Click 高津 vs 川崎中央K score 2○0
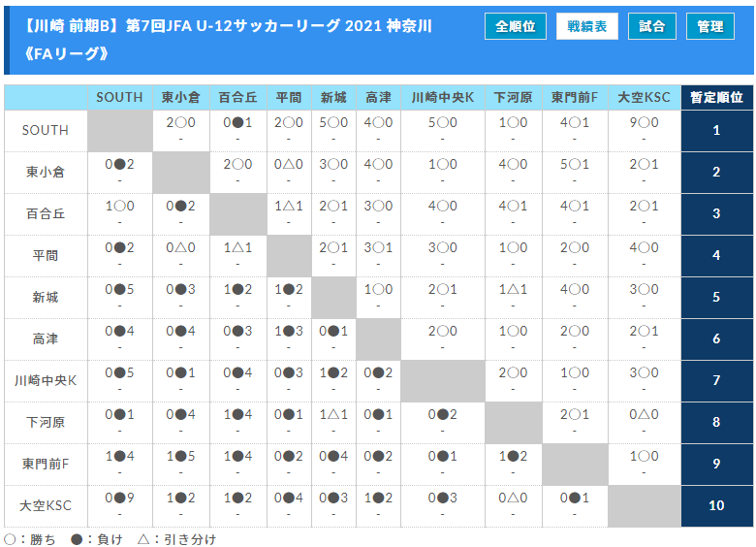756x547 pixels. pos(443,332)
